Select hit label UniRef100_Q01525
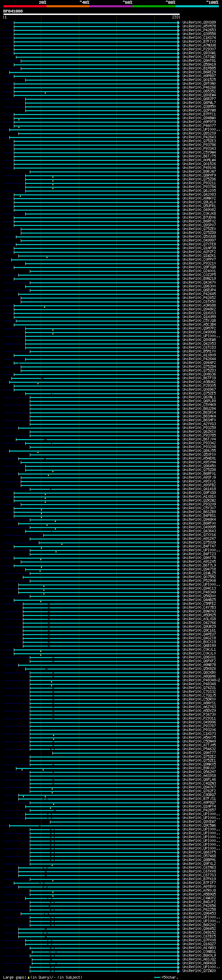 (x=199, y=80)
